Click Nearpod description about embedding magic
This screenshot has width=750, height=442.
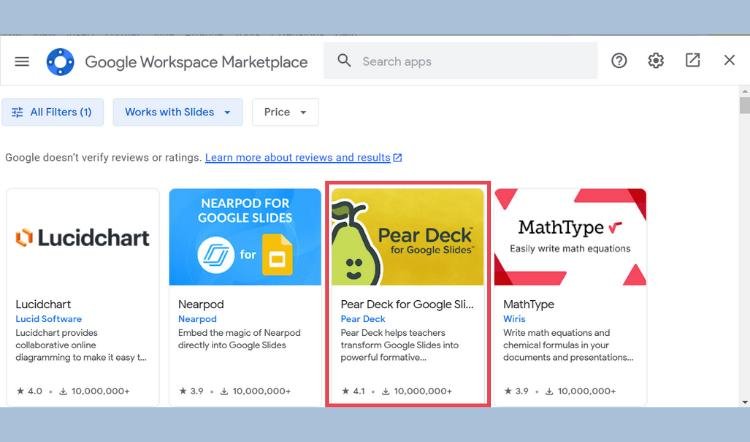239,339
